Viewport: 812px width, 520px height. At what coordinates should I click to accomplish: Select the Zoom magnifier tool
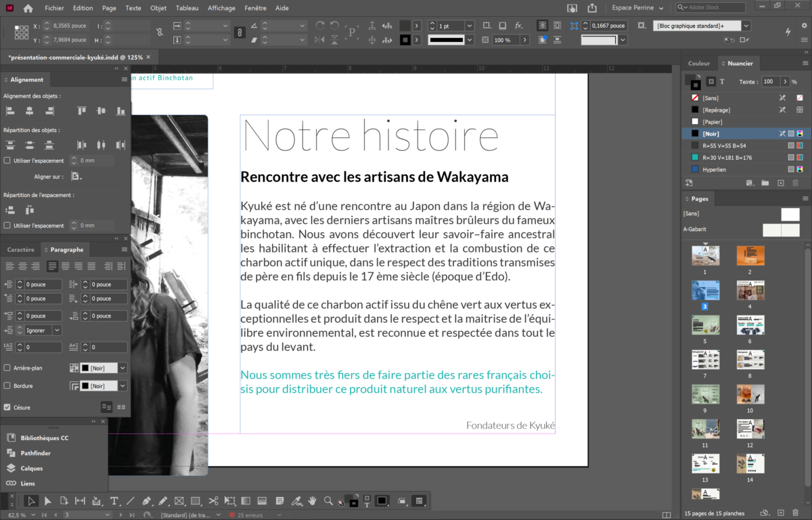(x=328, y=501)
